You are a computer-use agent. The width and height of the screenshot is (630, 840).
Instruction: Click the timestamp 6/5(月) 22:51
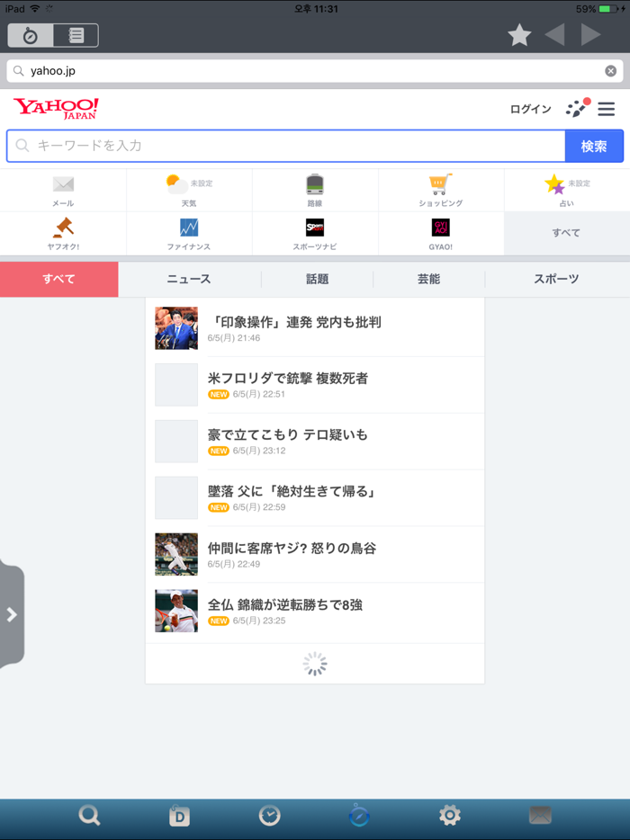[x=259, y=394]
